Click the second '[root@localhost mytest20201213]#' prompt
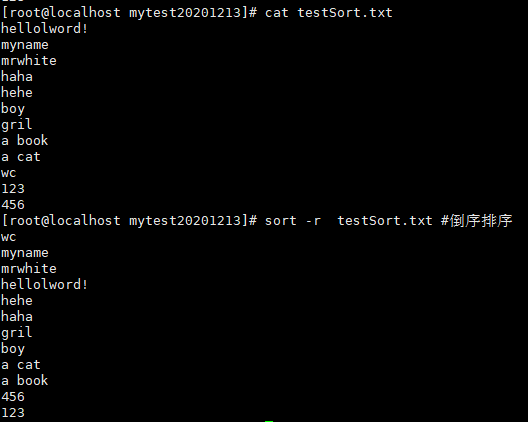 pyautogui.click(x=130, y=221)
